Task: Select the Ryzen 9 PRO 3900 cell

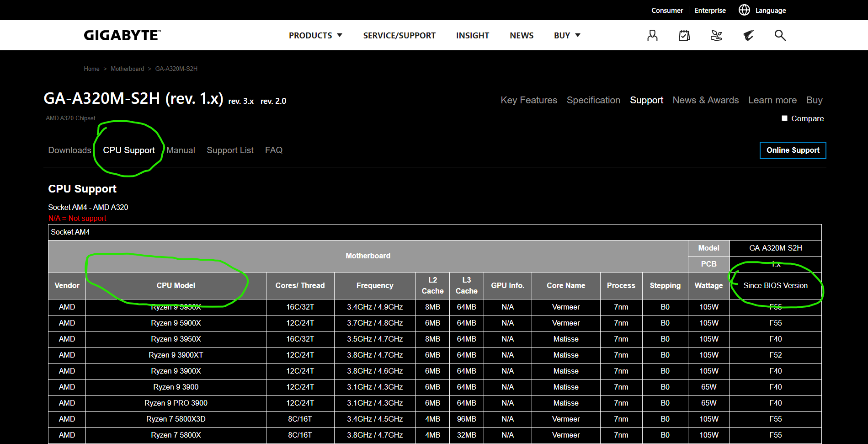Action: [176, 403]
